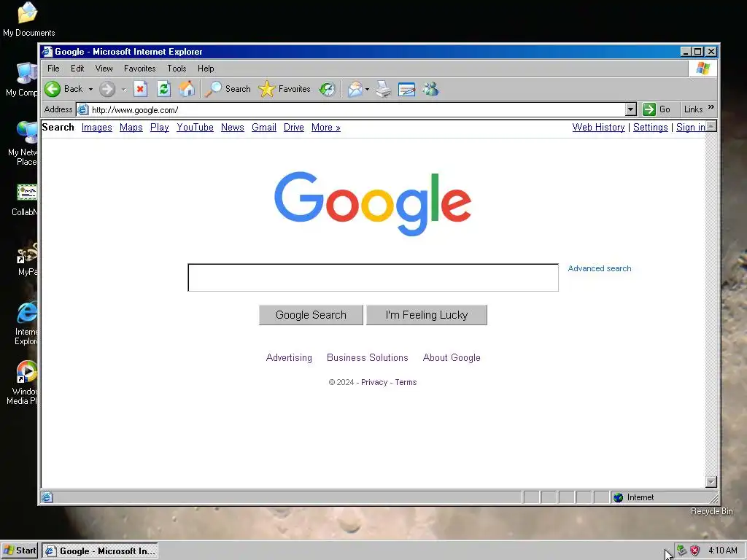Screen dimensions: 747x560
Task: Open the Tools menu
Action: [x=177, y=69]
